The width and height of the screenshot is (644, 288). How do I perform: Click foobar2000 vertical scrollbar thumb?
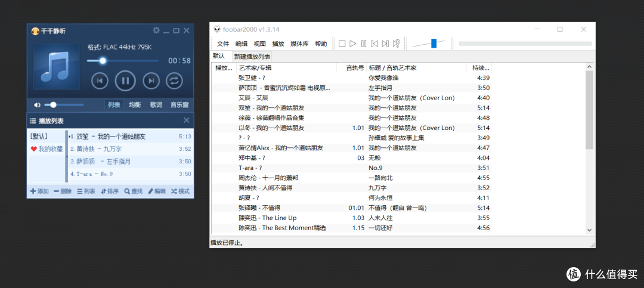coord(589,110)
